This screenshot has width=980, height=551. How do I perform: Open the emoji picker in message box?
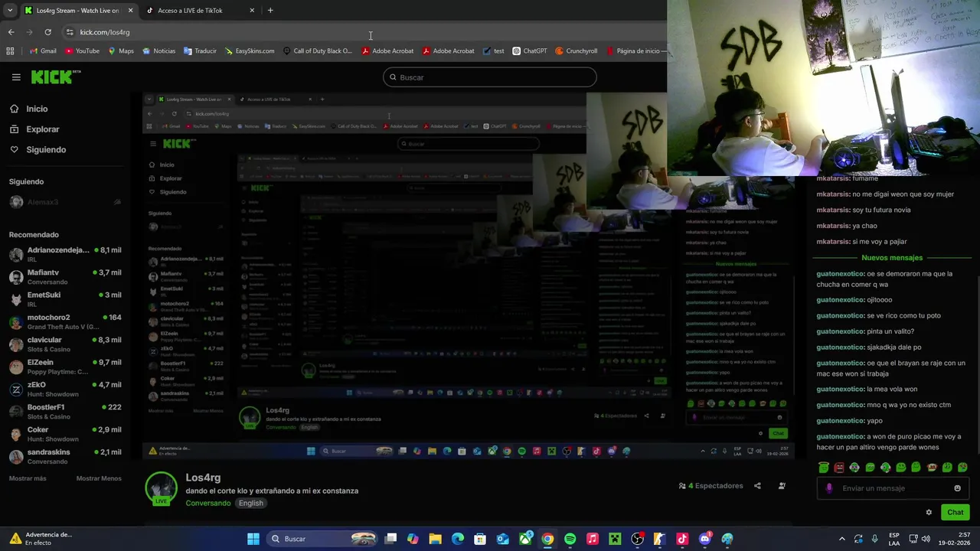pos(957,488)
